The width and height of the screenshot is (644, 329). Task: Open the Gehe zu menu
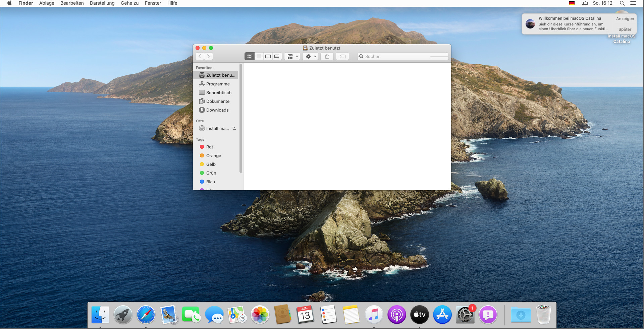129,3
